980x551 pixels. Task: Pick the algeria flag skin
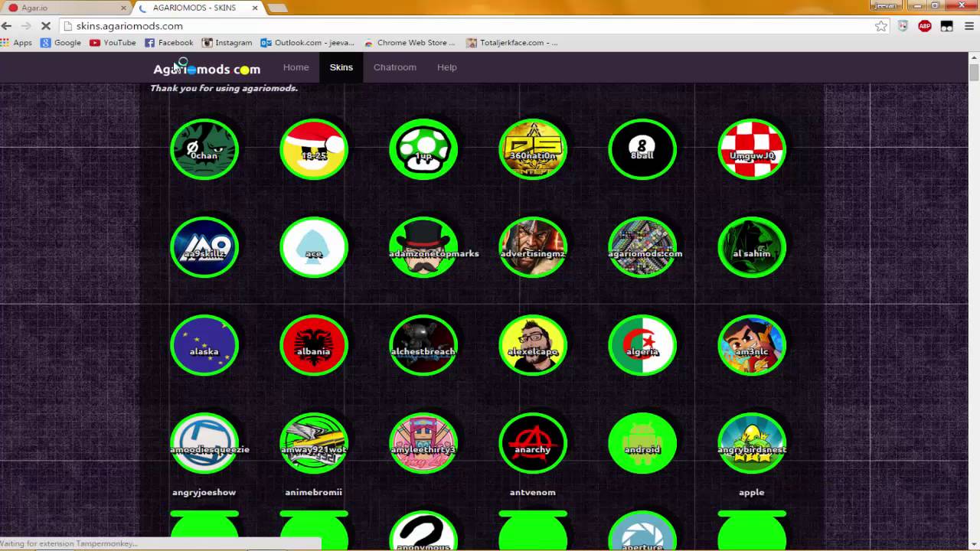pyautogui.click(x=642, y=345)
